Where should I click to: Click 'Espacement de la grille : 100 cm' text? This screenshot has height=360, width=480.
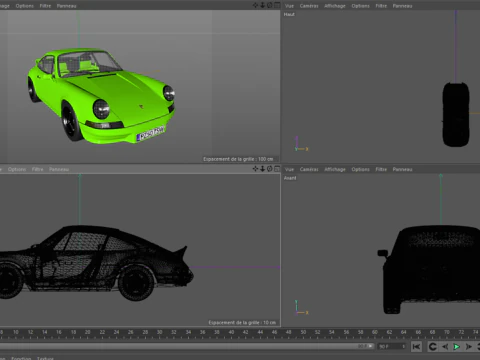[238, 159]
